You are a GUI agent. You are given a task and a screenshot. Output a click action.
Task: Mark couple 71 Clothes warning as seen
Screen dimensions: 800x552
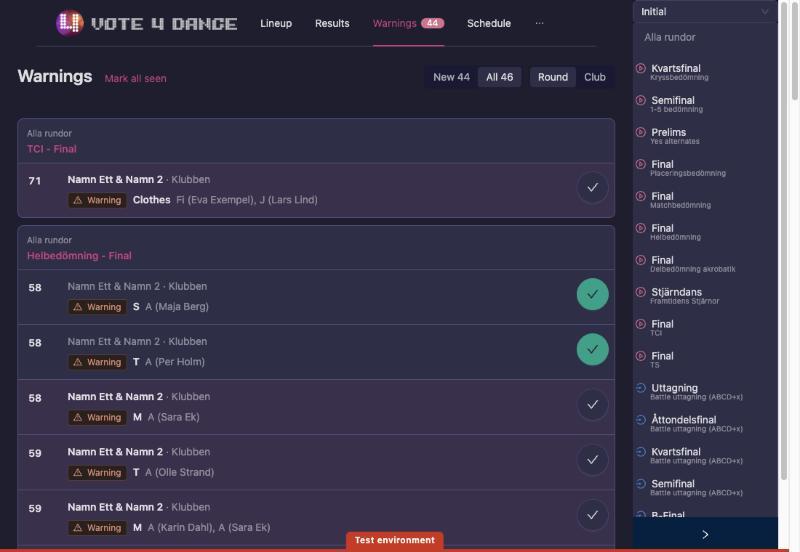coord(592,188)
